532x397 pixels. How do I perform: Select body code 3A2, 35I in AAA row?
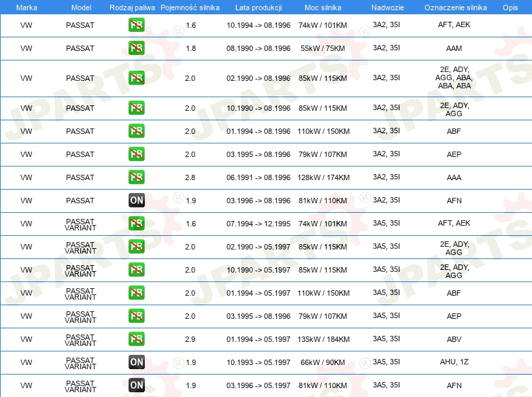(x=386, y=177)
